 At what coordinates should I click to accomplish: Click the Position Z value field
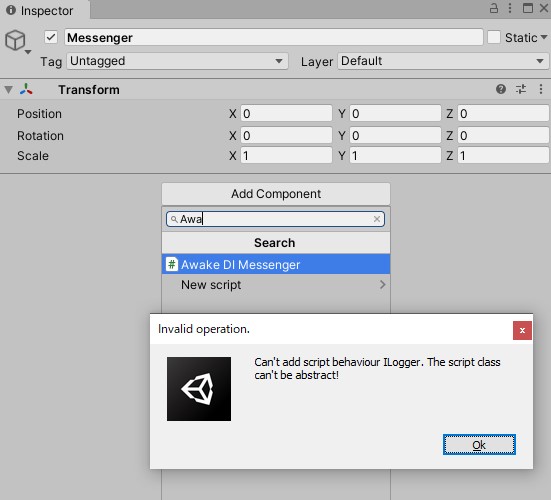coord(503,113)
